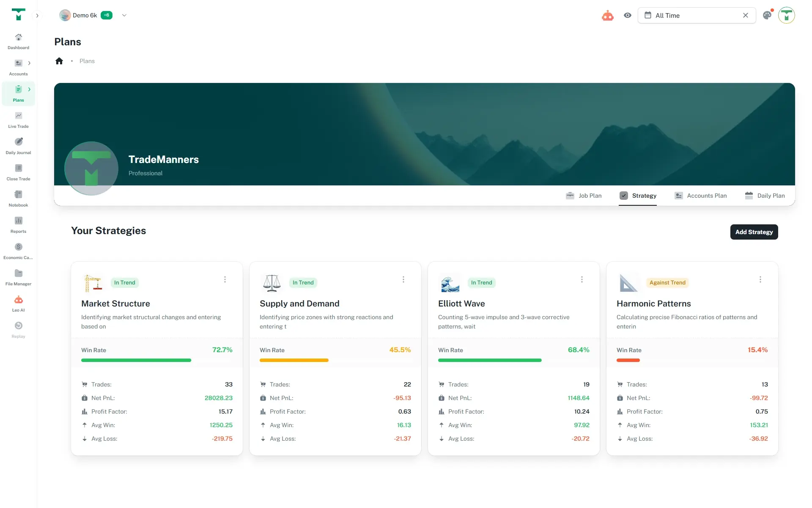Select the Live Trade sidebar icon

point(18,120)
